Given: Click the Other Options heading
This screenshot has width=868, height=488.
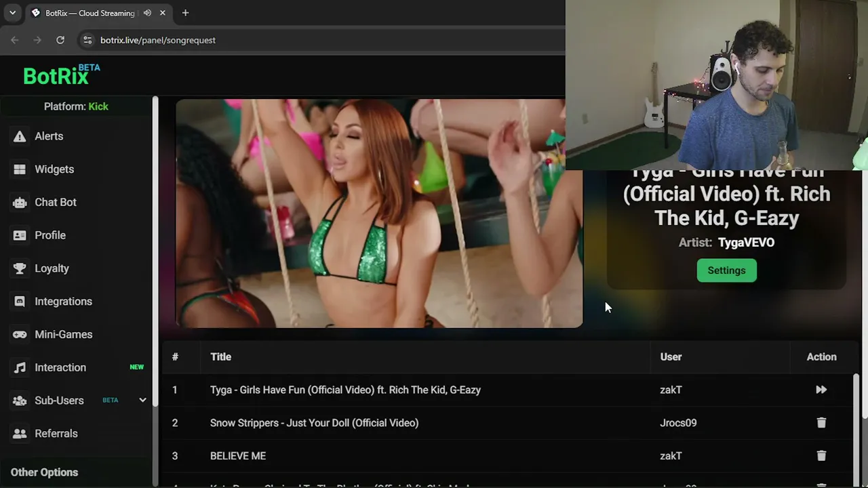Looking at the screenshot, I should (44, 472).
